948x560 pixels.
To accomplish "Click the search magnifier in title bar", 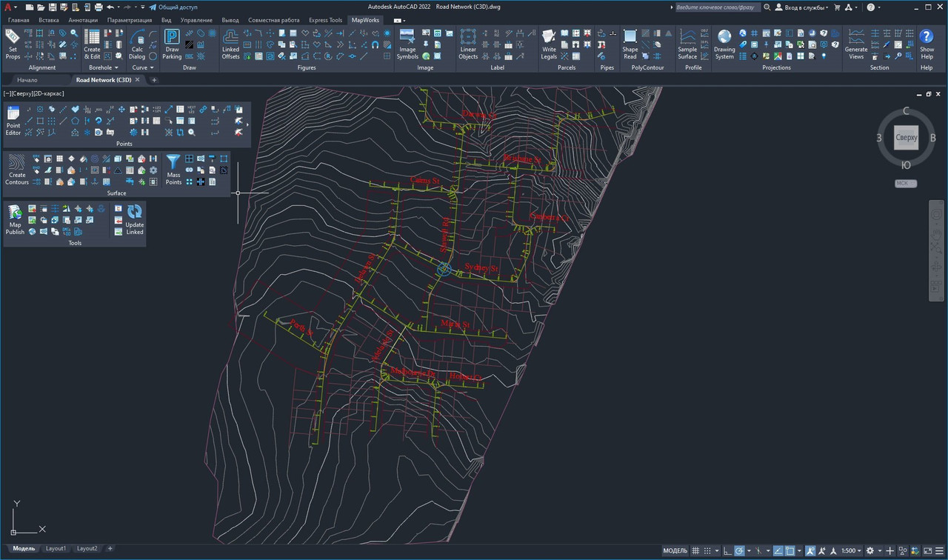I will [767, 7].
